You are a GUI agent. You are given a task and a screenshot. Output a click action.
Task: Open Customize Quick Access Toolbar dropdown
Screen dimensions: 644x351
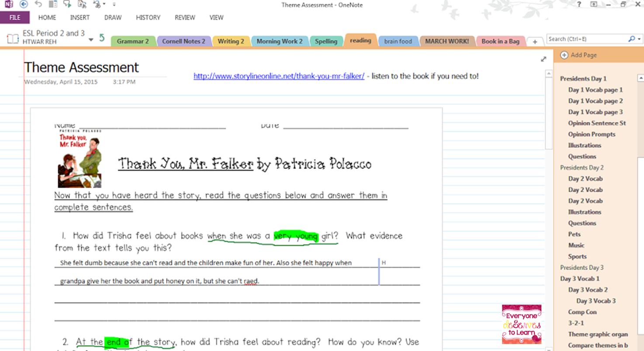tap(114, 4)
